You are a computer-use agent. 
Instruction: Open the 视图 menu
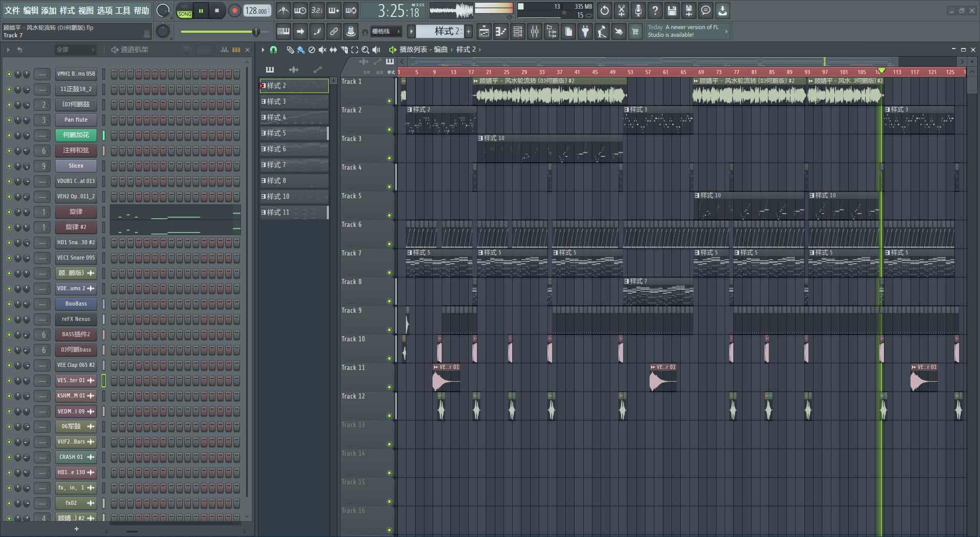tap(86, 10)
